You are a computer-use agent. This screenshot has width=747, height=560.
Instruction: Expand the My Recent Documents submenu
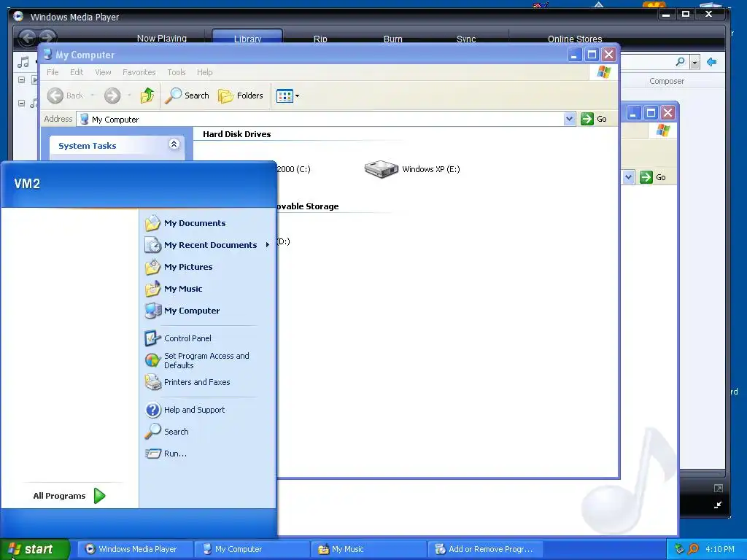click(x=206, y=245)
